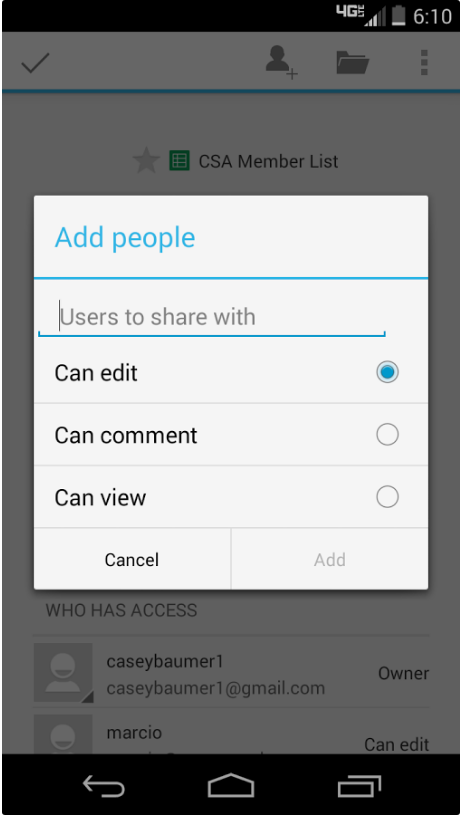460x815 pixels.
Task: Select the Can edit radio button
Action: [387, 372]
